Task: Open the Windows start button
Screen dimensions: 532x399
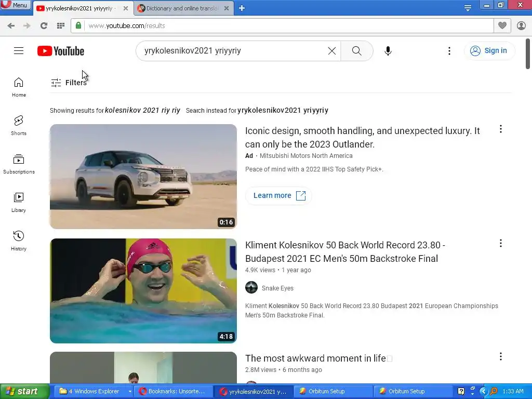Action: coord(24,392)
